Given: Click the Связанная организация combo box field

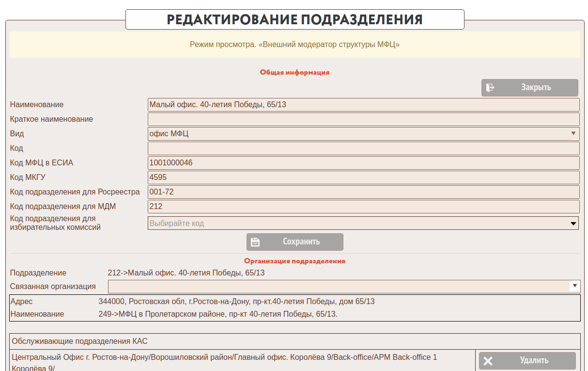Looking at the screenshot, I should (x=338, y=286).
